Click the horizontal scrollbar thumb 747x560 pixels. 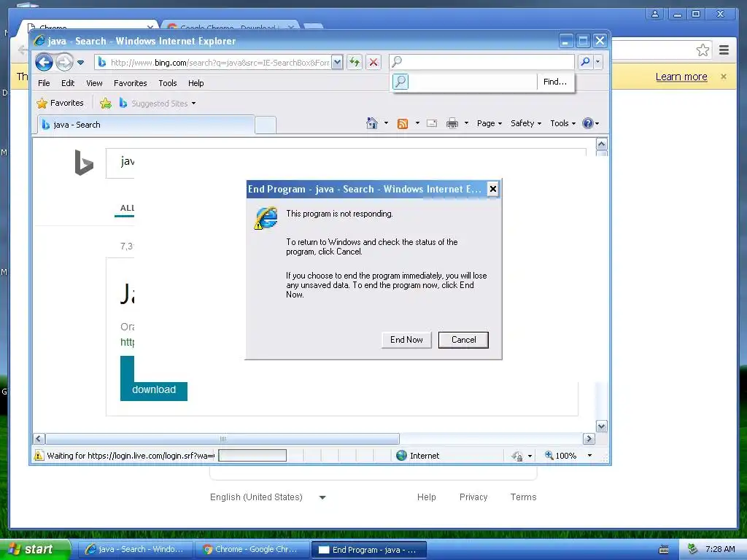pos(222,438)
